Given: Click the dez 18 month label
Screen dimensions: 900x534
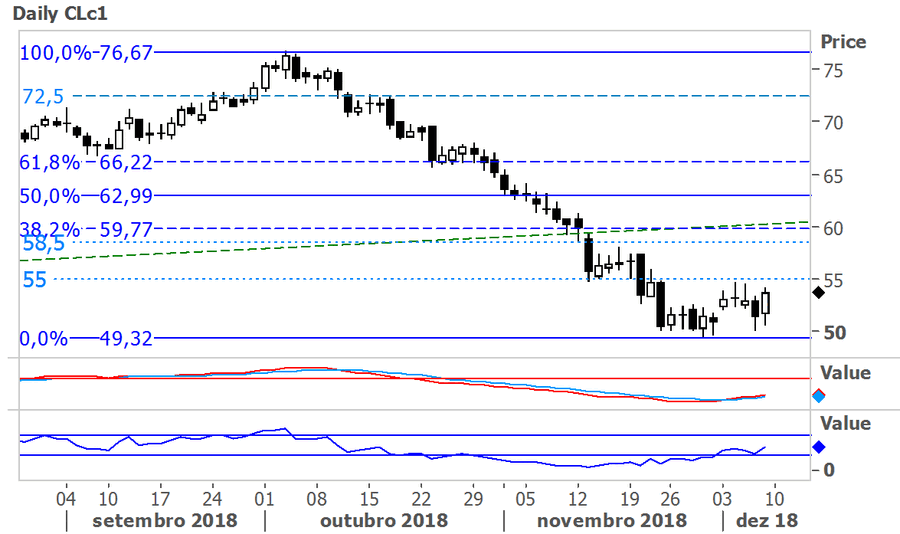Looking at the screenshot, I should point(767,520).
